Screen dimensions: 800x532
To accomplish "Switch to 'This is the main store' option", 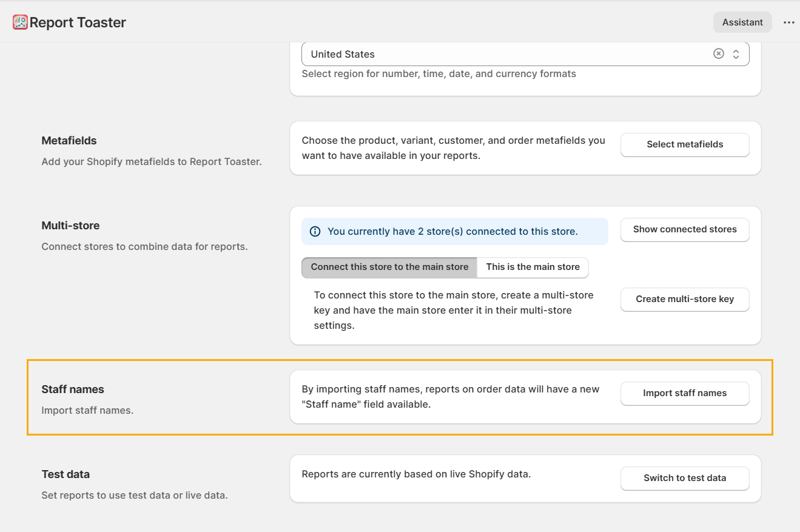I will click(x=533, y=267).
